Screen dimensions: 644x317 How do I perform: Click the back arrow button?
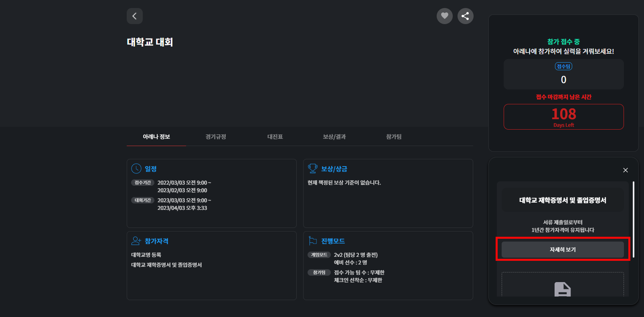pos(135,16)
